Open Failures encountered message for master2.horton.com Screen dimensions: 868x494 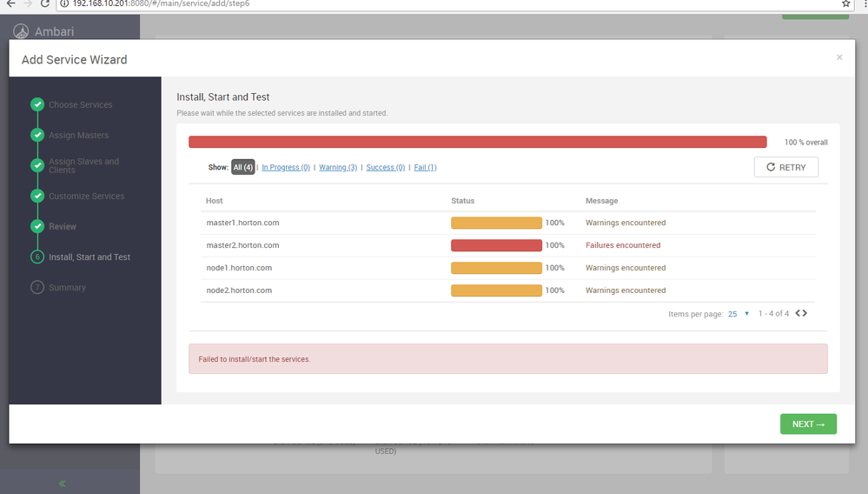point(623,245)
